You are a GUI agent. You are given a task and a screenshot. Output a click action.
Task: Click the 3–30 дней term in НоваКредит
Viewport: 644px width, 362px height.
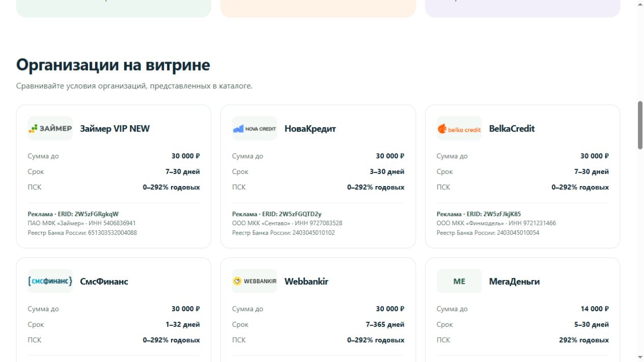point(387,172)
